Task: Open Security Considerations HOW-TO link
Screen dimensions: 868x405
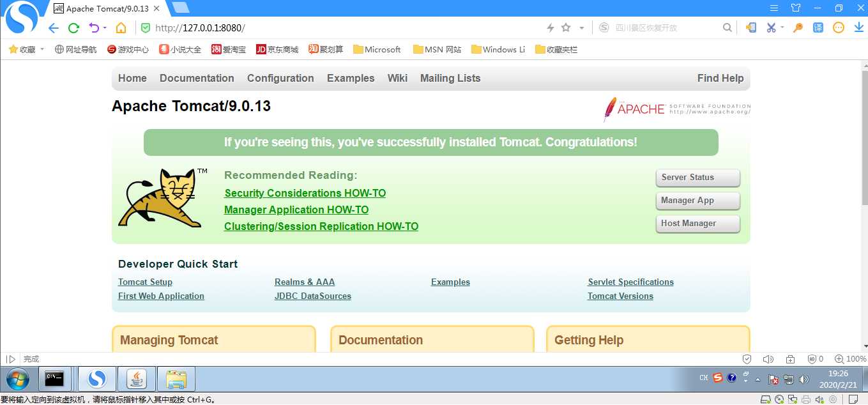Action: tap(305, 193)
